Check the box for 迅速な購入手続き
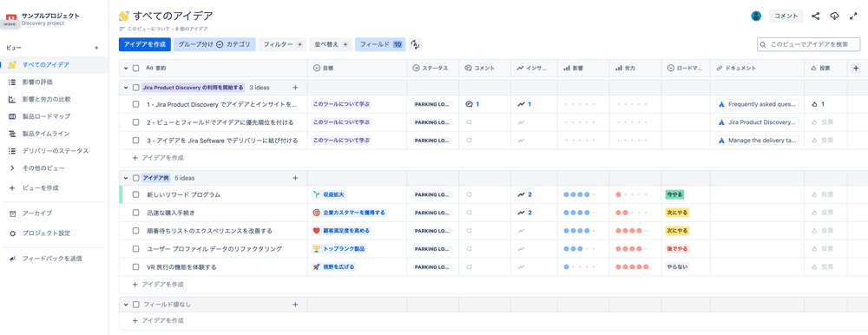The image size is (868, 335). pos(135,213)
